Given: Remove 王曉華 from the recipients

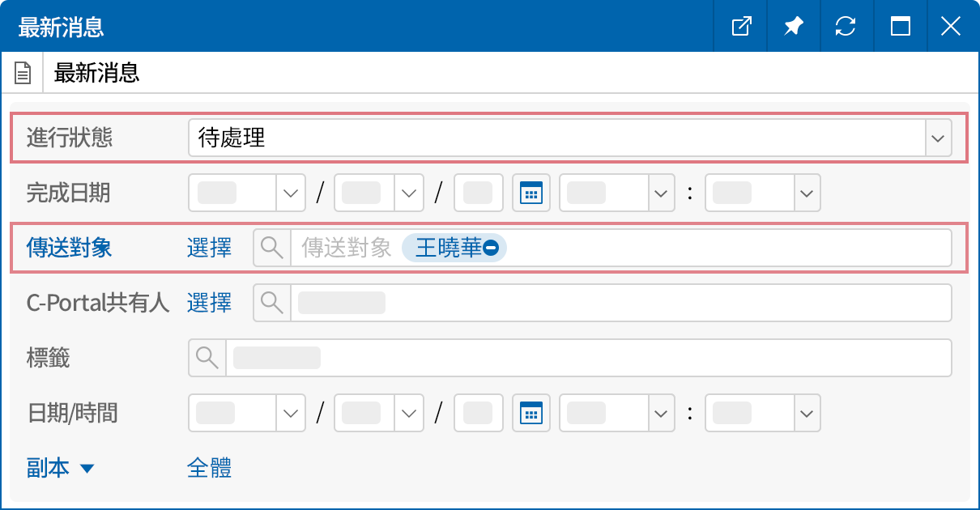Looking at the screenshot, I should tap(491, 248).
